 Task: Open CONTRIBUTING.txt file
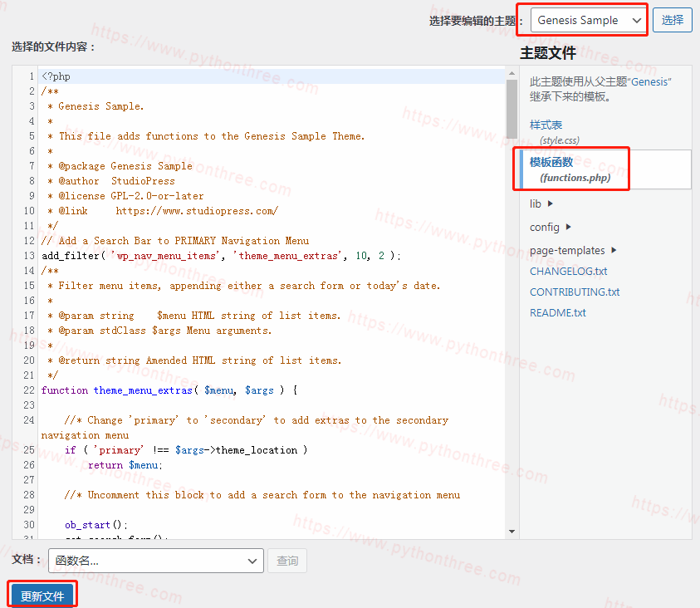(575, 292)
